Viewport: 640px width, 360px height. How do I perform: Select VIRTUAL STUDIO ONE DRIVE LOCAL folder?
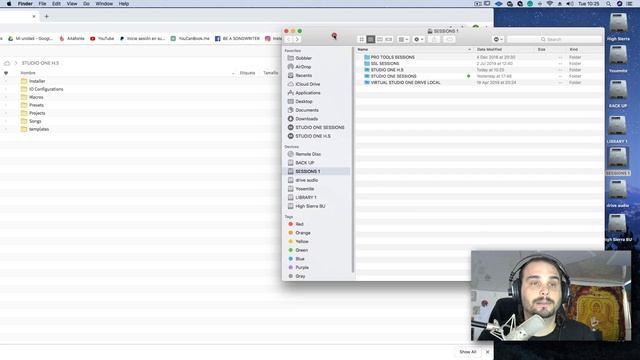click(x=405, y=82)
